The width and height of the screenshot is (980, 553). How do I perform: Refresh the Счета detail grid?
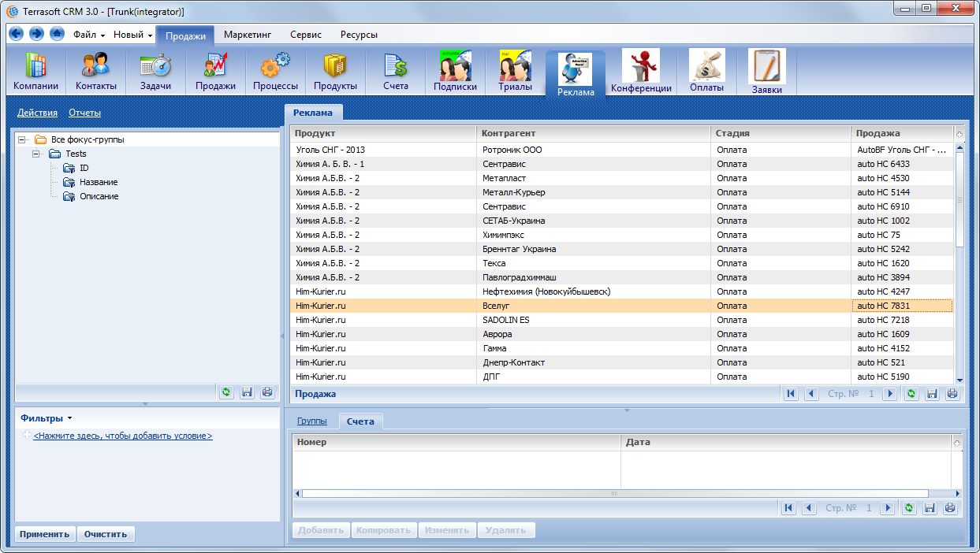[909, 508]
